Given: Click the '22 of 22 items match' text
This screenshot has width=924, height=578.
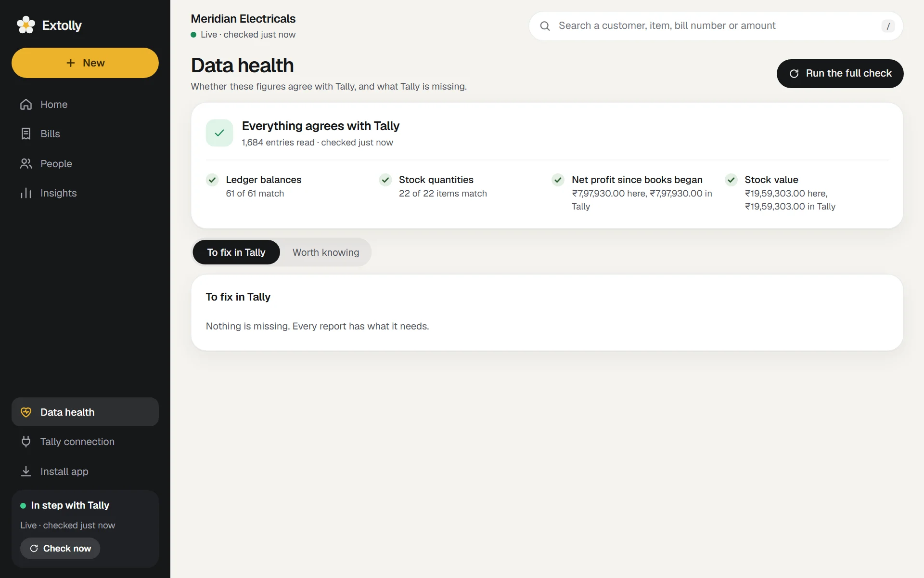Looking at the screenshot, I should [443, 194].
